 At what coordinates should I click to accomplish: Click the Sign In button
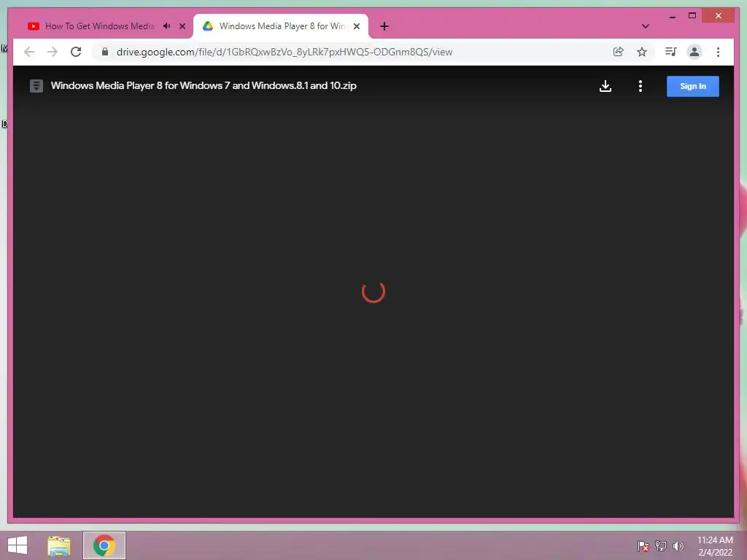[693, 86]
